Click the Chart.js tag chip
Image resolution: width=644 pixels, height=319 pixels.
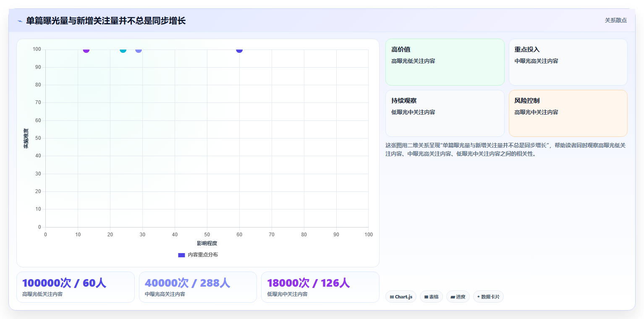click(x=401, y=297)
